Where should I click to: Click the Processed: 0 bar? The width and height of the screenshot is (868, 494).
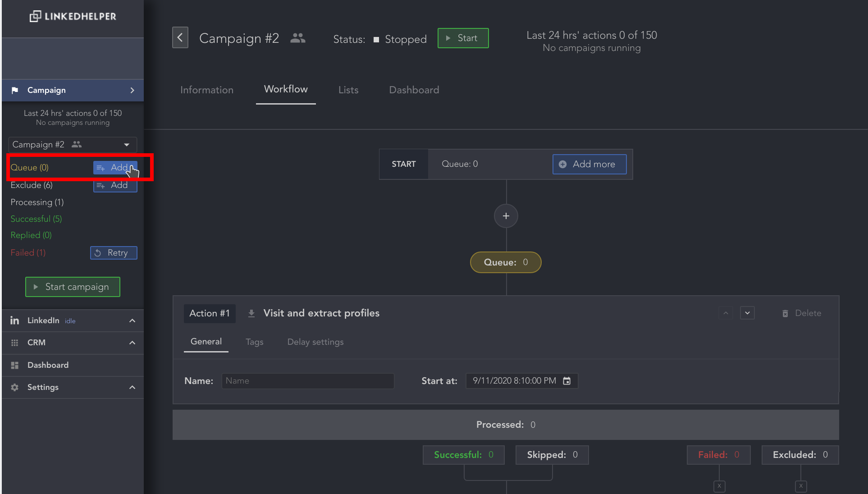506,425
